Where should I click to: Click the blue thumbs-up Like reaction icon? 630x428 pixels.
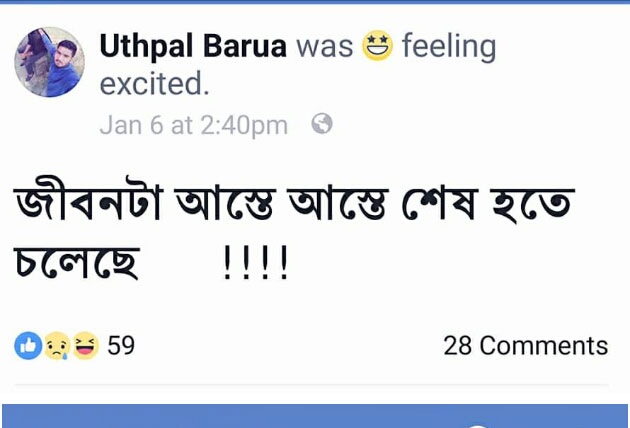pos(28,346)
